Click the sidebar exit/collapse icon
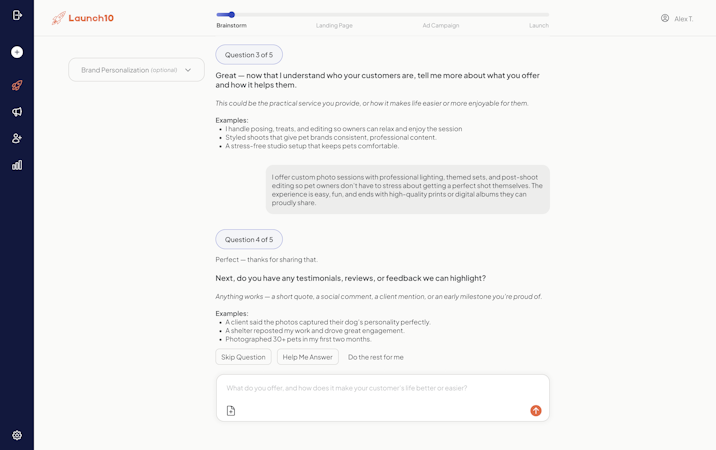This screenshot has width=716, height=450. (x=17, y=15)
